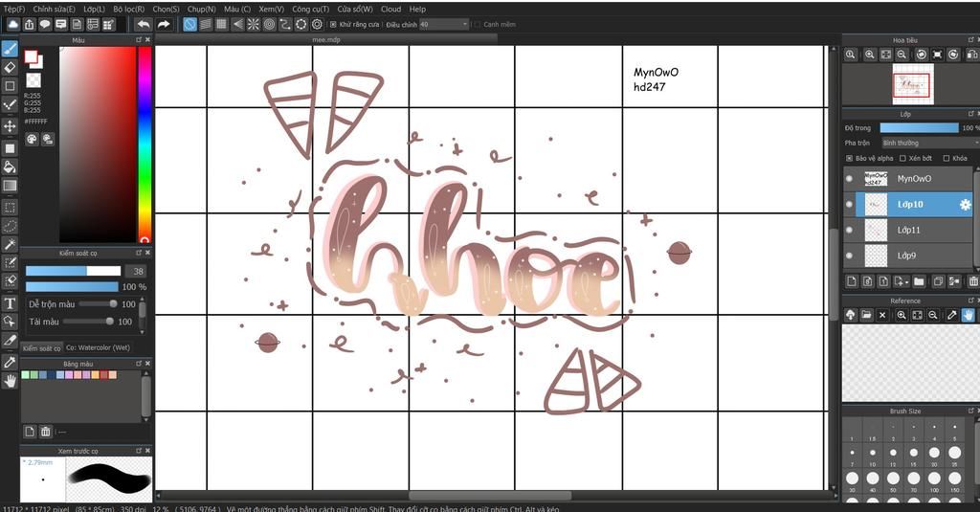Viewport: 980px width, 512px height.
Task: Enable the radial lines snap guide
Action: pyautogui.click(x=253, y=24)
